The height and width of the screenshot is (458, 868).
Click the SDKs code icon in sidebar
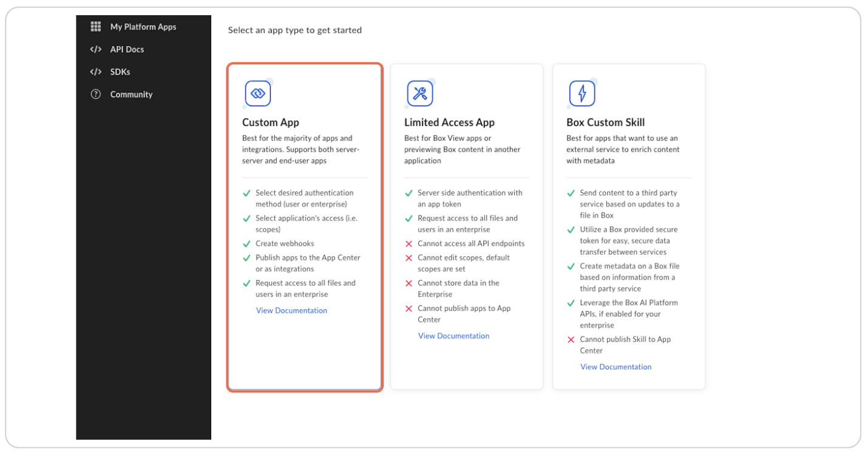[x=96, y=72]
